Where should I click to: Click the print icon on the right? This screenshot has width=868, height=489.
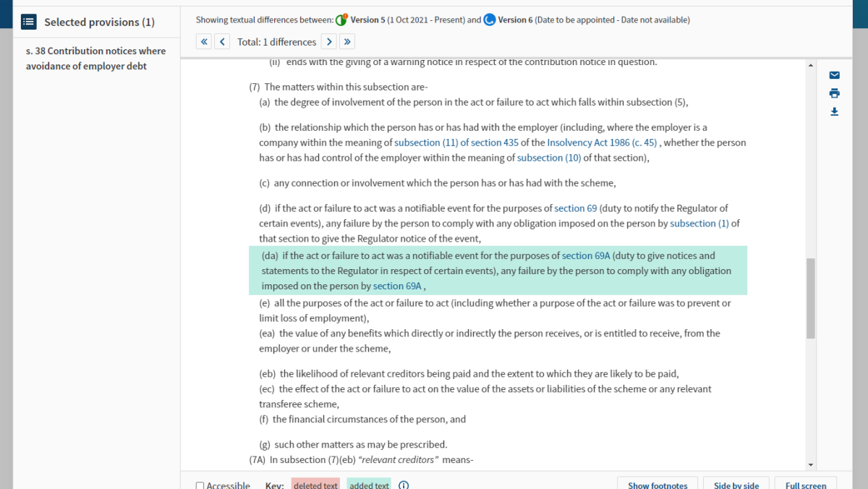(x=834, y=93)
